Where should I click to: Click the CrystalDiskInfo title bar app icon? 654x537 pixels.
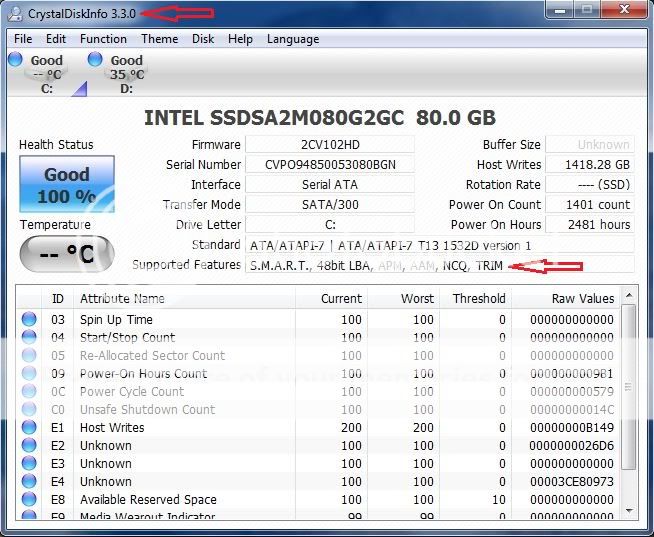point(16,14)
